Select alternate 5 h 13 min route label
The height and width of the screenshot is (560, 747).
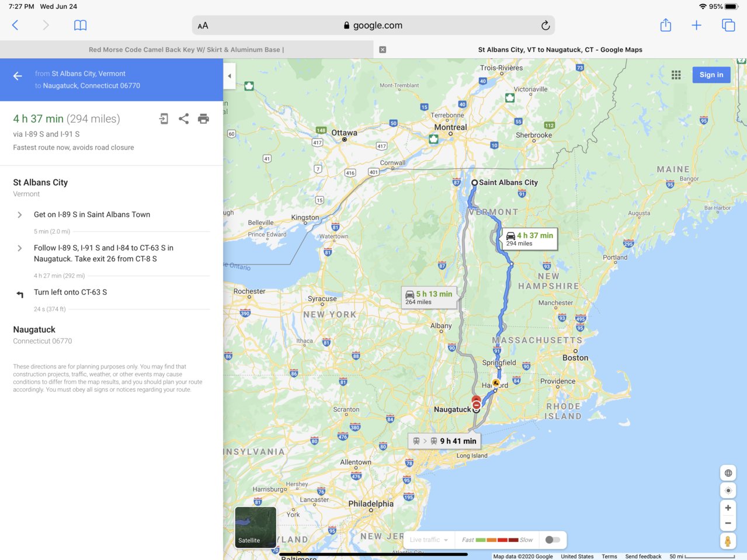[429, 297]
